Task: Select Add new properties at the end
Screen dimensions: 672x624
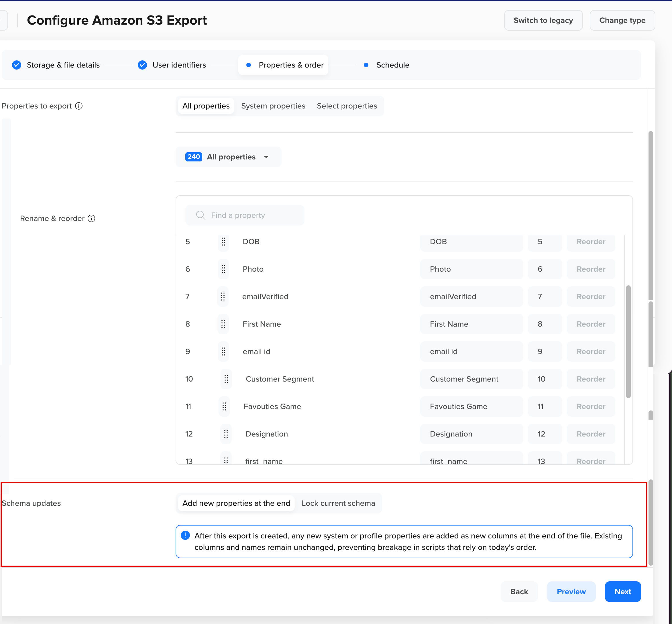Action: [x=235, y=503]
